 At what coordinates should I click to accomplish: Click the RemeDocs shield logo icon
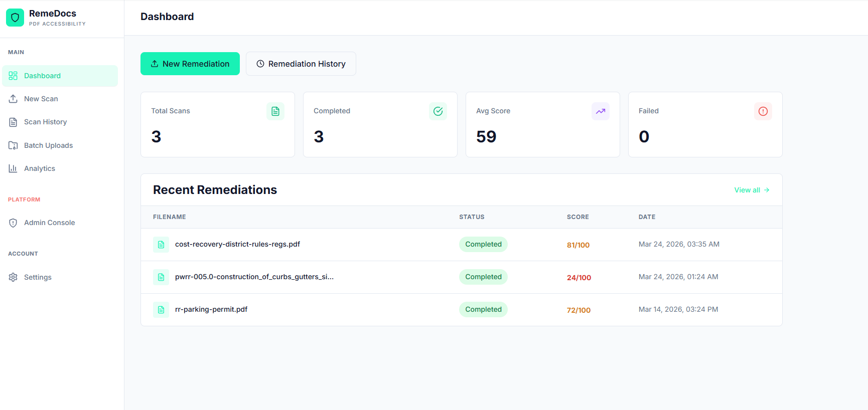tap(15, 18)
